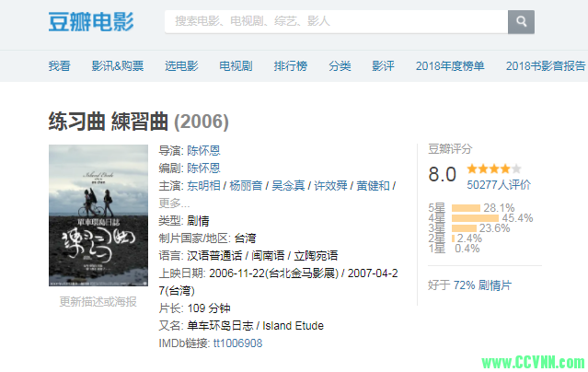Select the 豆瓣评分 heading

click(450, 149)
